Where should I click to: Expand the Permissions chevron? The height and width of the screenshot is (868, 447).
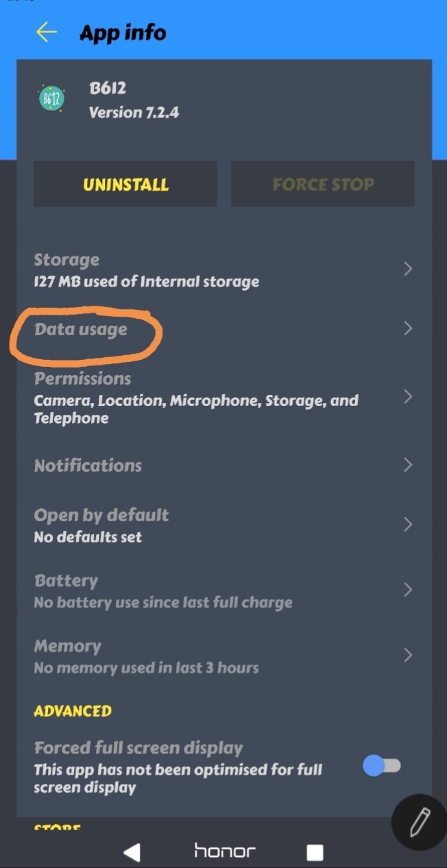click(409, 397)
